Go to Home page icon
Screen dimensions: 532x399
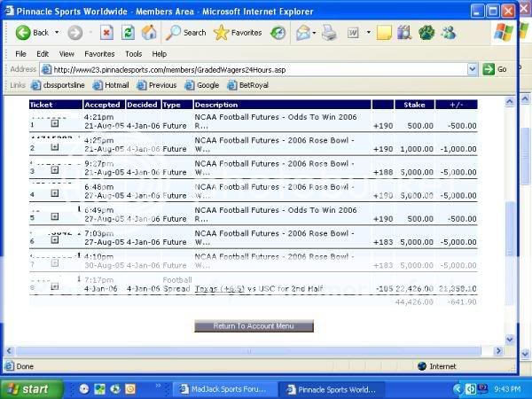149,33
